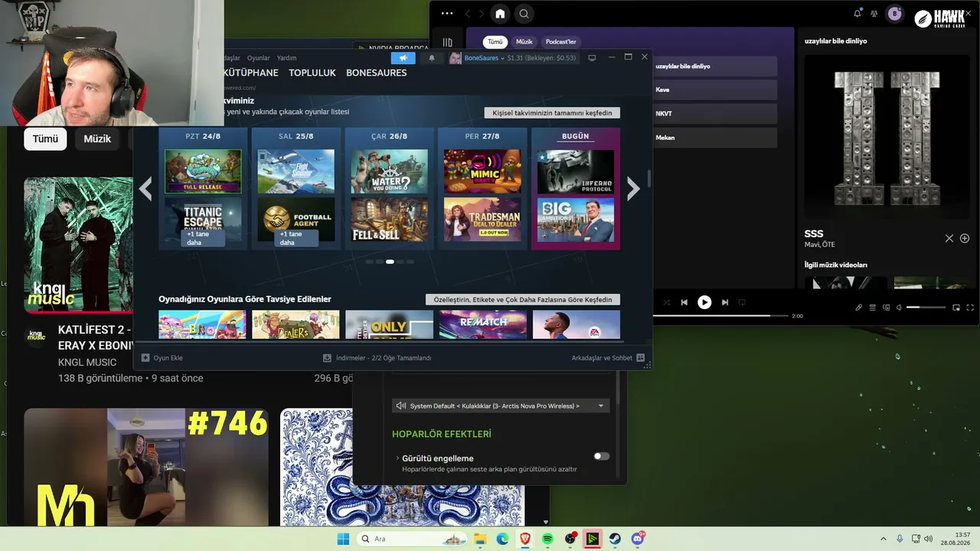980x551 pixels.
Task: Open Steam Yardım menu
Action: pyautogui.click(x=286, y=58)
